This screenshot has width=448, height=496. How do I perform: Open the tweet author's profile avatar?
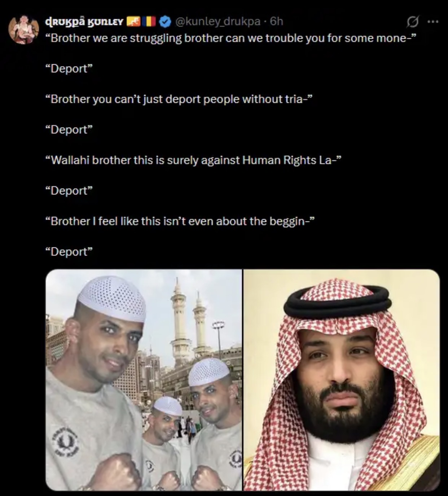point(24,30)
